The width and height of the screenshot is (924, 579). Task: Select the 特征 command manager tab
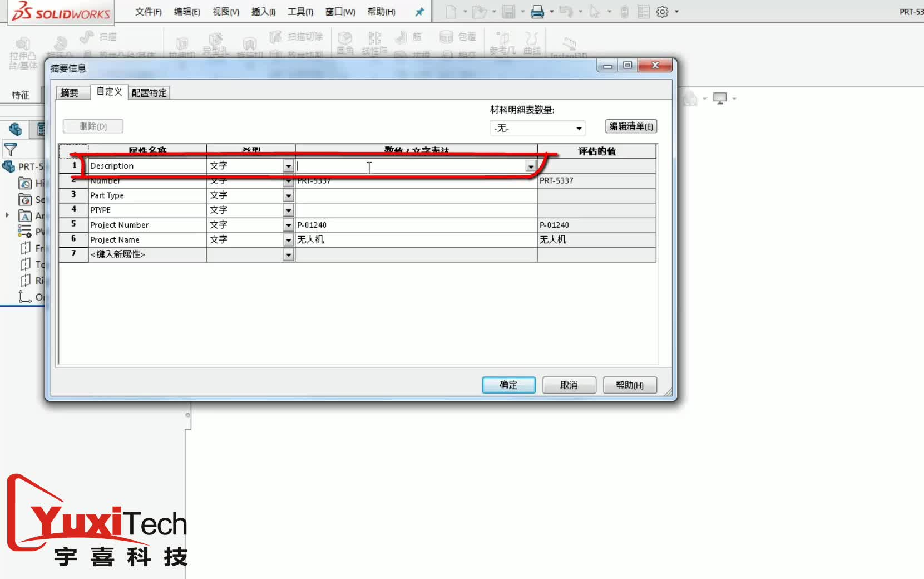tap(21, 95)
